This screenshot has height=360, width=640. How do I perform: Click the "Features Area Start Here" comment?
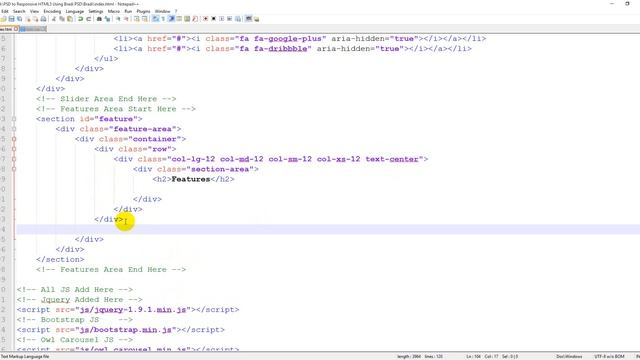point(116,109)
